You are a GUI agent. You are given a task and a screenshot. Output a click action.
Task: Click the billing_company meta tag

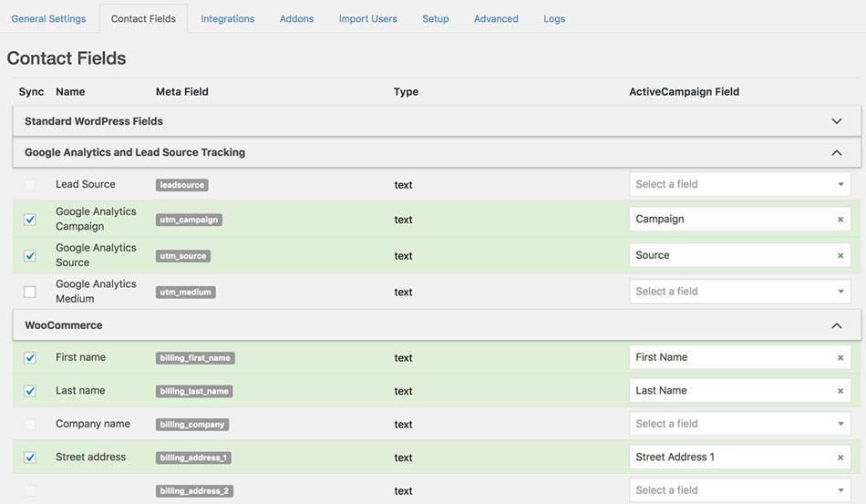click(x=192, y=425)
